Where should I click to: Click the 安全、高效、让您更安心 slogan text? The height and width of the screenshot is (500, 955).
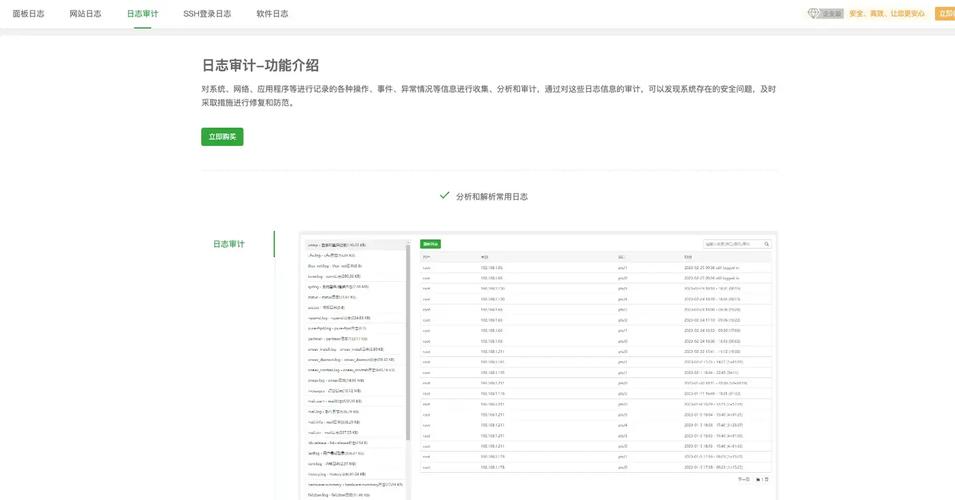887,13
